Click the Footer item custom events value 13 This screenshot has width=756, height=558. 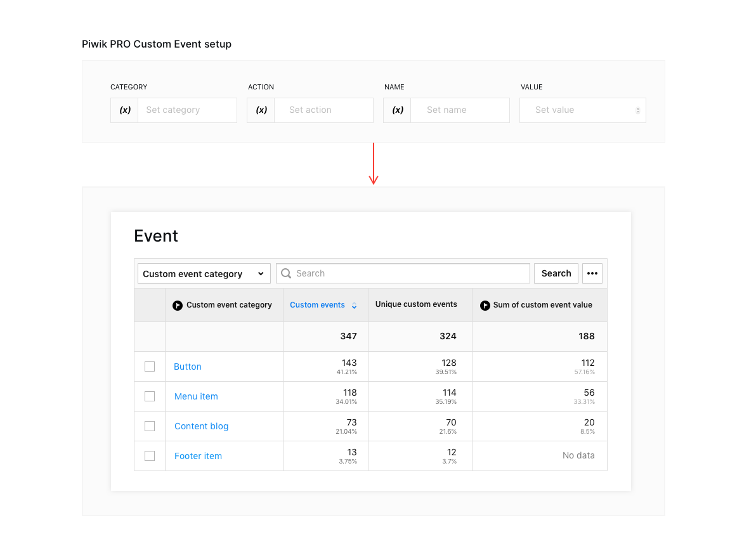(352, 453)
